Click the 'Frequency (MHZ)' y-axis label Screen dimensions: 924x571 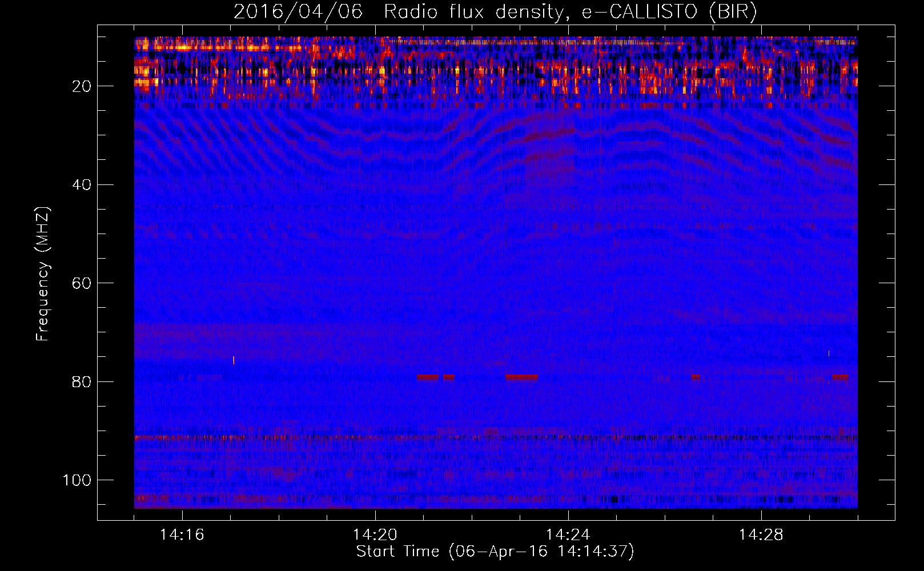click(x=43, y=274)
